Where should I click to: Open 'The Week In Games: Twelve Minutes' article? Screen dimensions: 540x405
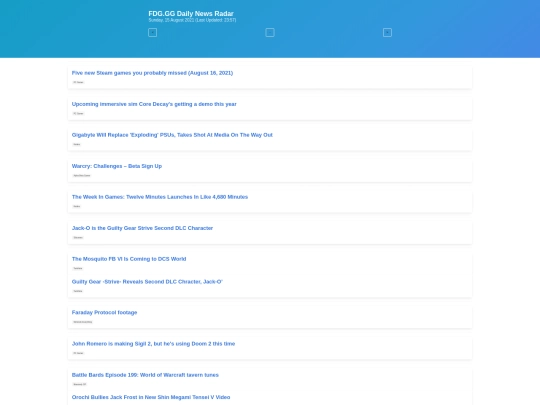pos(160,197)
